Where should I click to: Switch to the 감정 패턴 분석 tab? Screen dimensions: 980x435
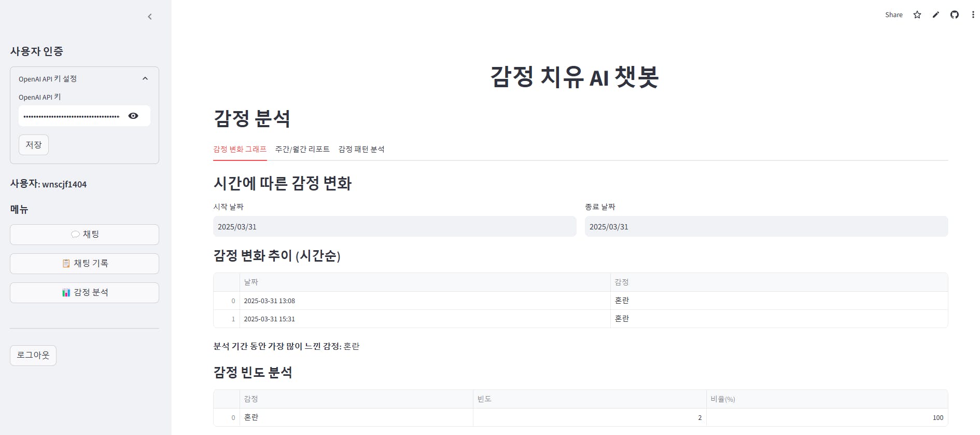361,149
